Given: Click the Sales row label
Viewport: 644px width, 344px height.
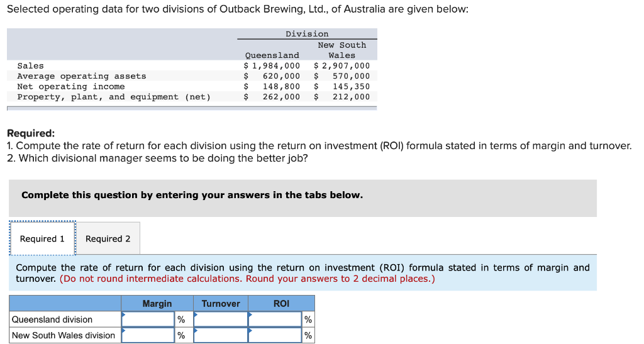Looking at the screenshot, I should 30,65.
